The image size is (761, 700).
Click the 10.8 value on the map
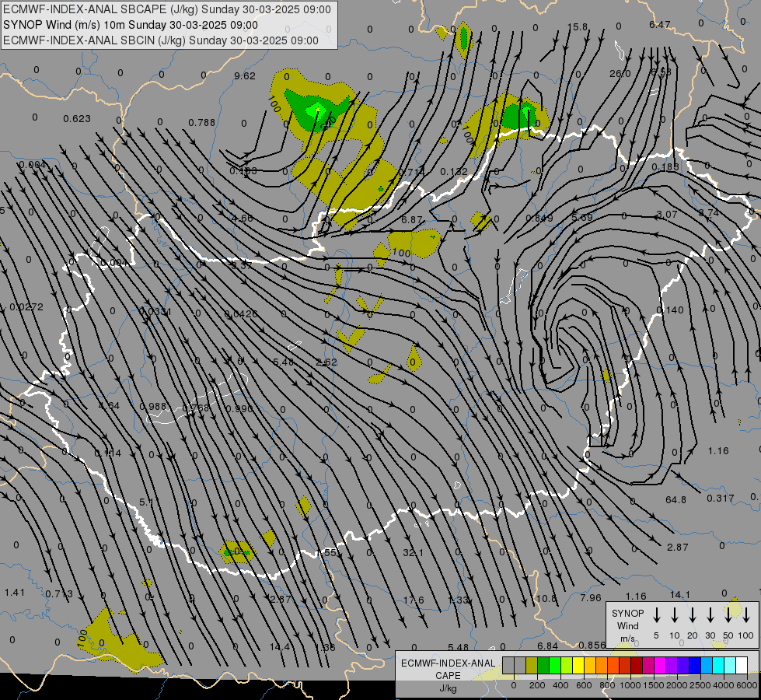pos(546,598)
